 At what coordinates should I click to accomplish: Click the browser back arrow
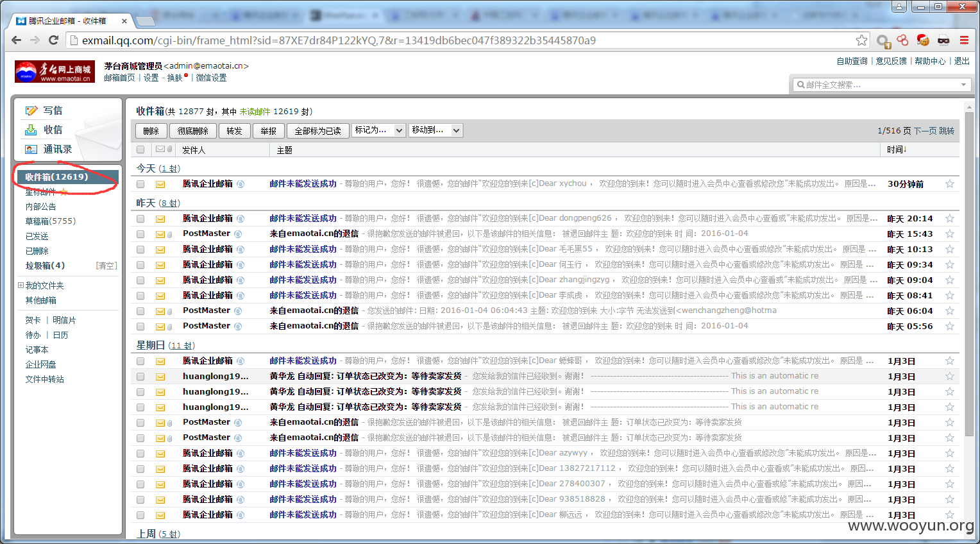tap(16, 40)
